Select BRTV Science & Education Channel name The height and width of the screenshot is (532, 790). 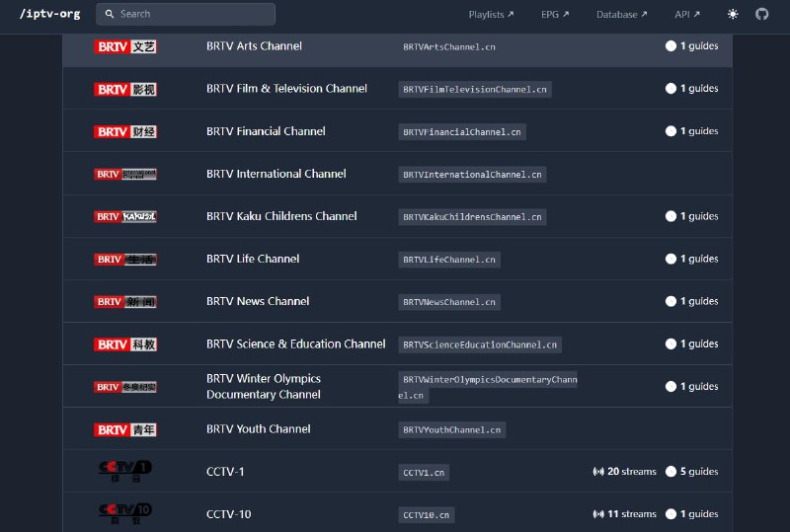click(295, 344)
